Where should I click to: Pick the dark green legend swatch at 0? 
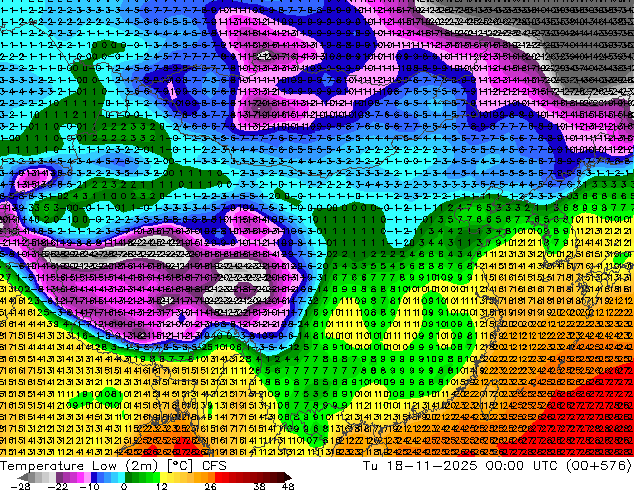(129, 477)
